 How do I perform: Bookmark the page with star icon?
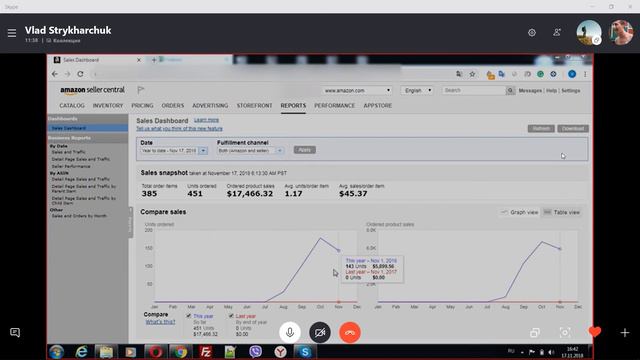click(472, 74)
